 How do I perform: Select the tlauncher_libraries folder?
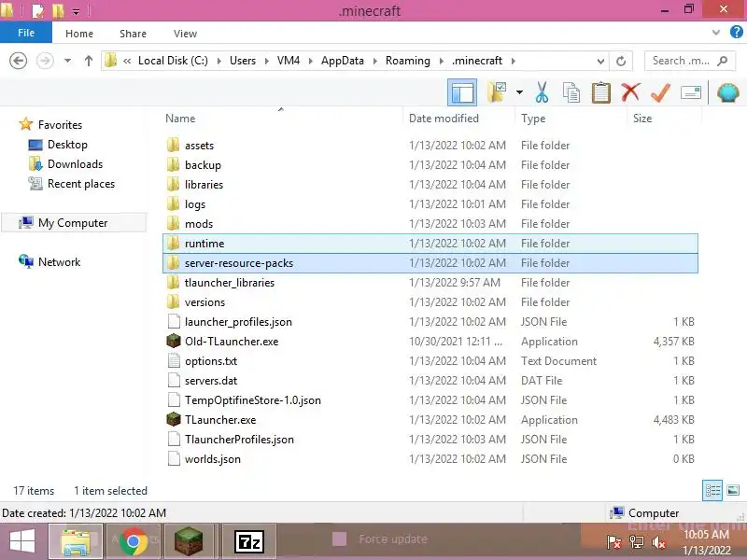tap(430, 283)
